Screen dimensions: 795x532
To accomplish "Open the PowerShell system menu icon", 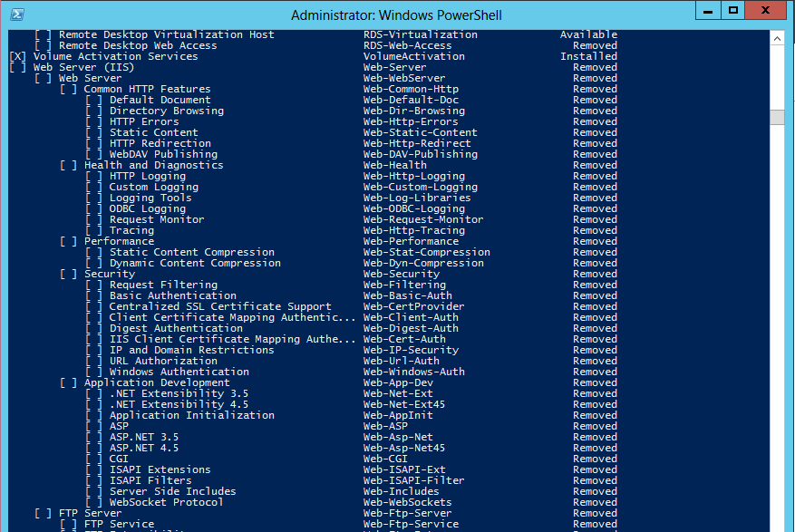I will (x=17, y=15).
